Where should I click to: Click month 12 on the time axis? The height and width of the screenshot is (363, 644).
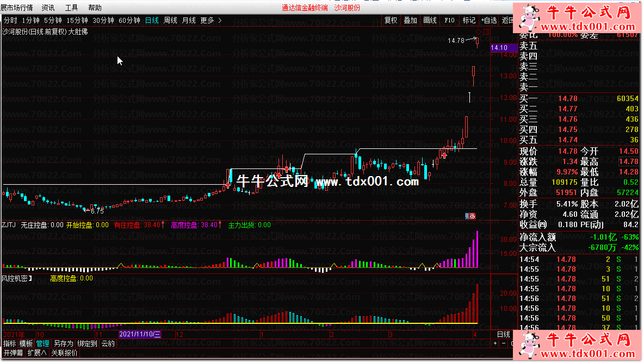(179, 335)
